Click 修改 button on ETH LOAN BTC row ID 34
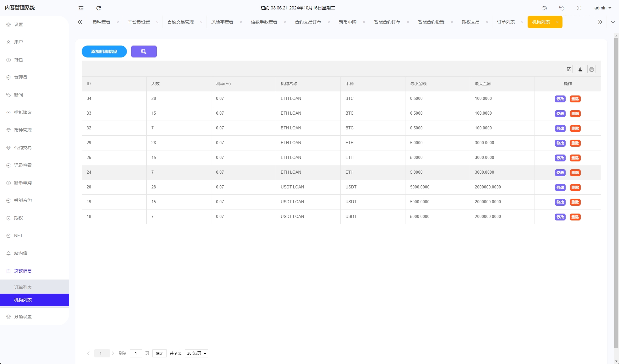This screenshot has width=619, height=364. (560, 99)
